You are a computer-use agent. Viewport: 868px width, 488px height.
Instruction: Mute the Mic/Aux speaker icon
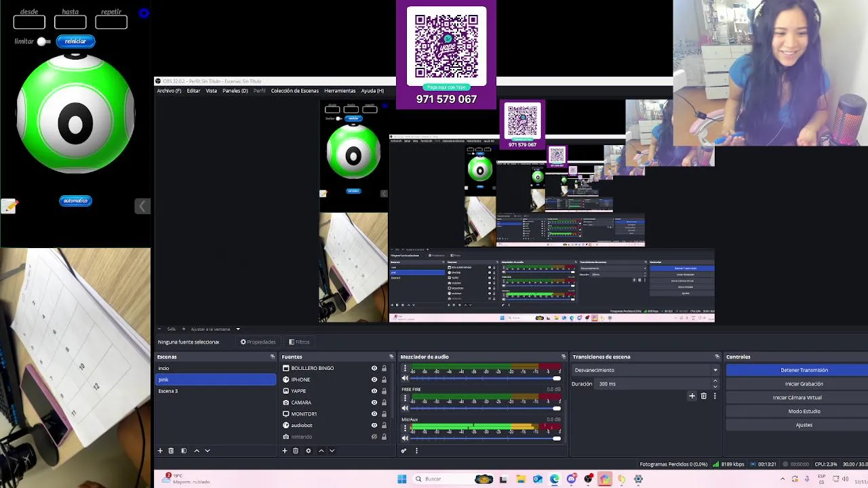405,438
